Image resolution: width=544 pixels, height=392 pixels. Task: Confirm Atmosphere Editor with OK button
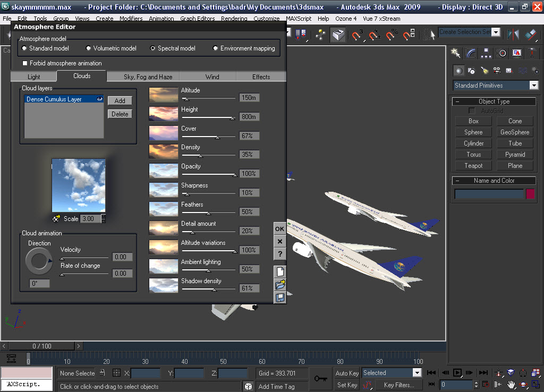point(280,228)
